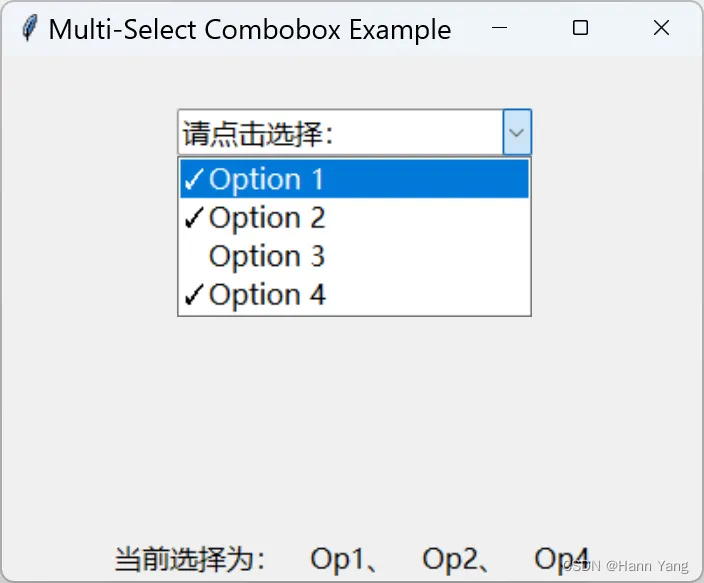Uncheck the tick mark beside Option 2
This screenshot has width=704, height=583.
pyautogui.click(x=194, y=218)
